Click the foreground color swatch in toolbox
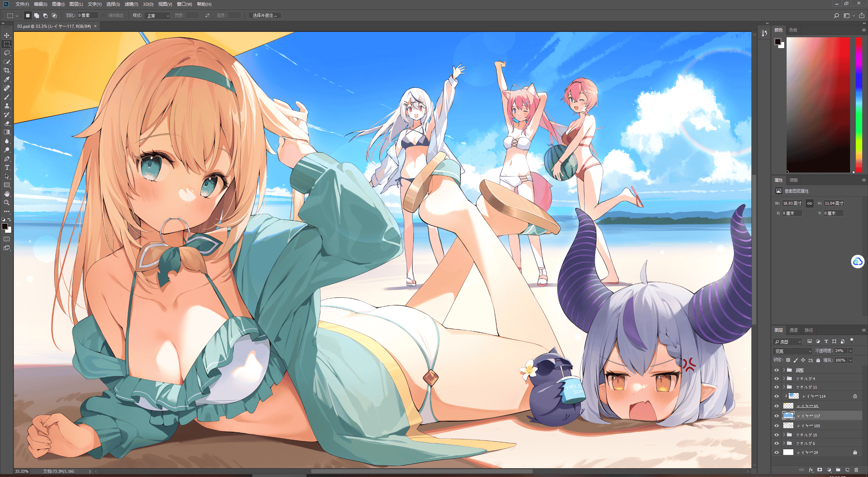Screen dimensions: 868x477 [5, 226]
